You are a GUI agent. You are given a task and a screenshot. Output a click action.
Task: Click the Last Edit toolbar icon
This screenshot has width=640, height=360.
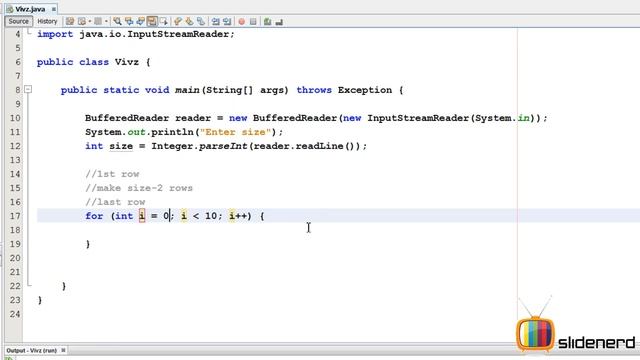pyautogui.click(x=70, y=21)
